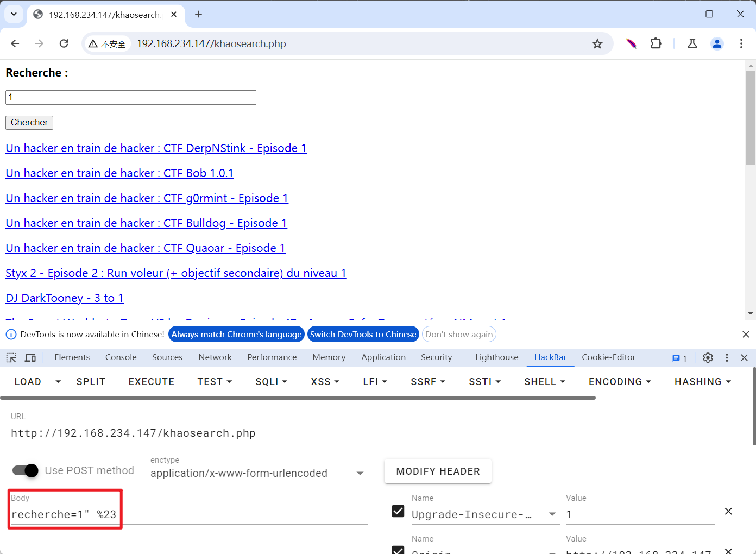This screenshot has height=554, width=756.
Task: Toggle the device toolbar icon
Action: 30,357
